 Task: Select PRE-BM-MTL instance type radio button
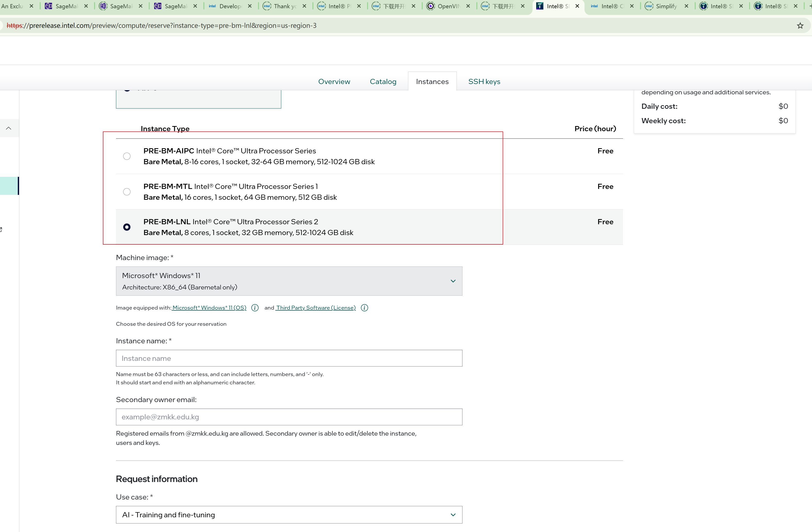pyautogui.click(x=127, y=192)
